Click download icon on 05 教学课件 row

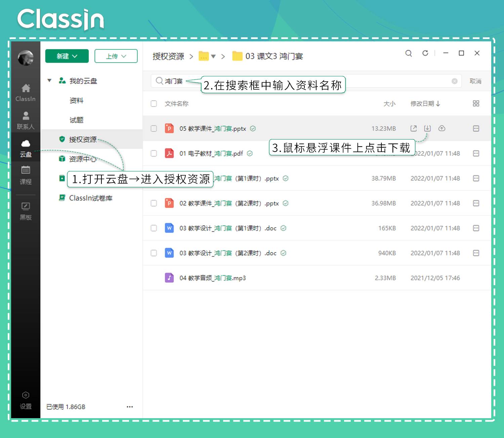click(x=427, y=128)
